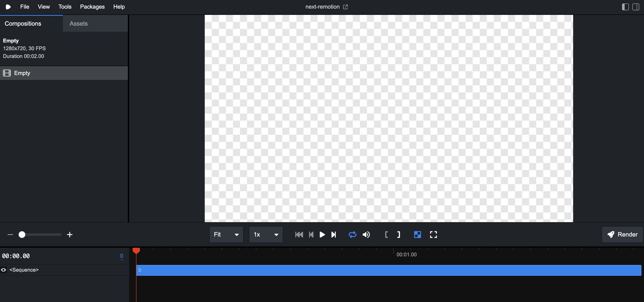The image size is (644, 302).
Task: Step forward one frame
Action: point(333,234)
